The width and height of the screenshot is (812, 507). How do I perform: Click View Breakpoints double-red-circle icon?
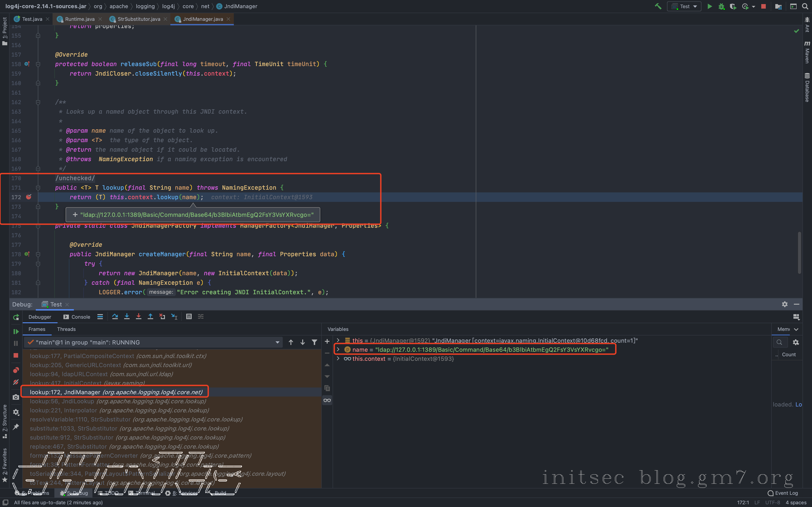(16, 370)
